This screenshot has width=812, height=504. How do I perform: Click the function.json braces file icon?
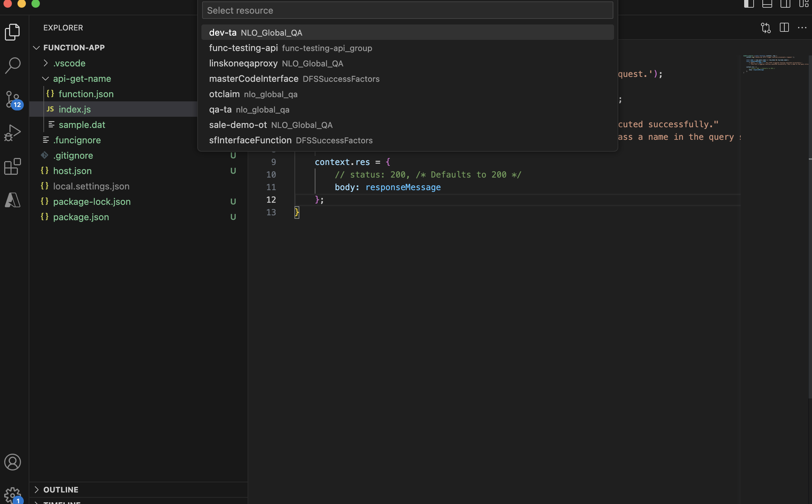[50, 94]
